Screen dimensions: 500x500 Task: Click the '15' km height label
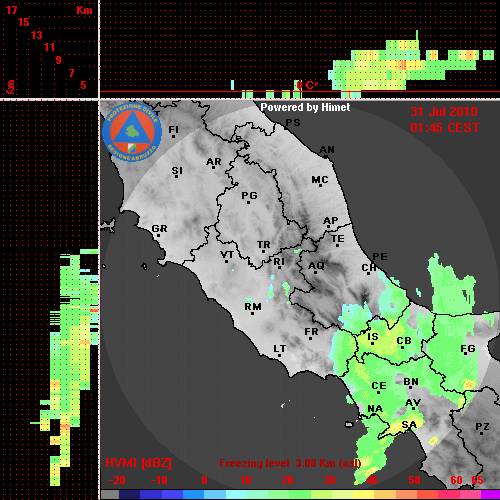pos(24,22)
